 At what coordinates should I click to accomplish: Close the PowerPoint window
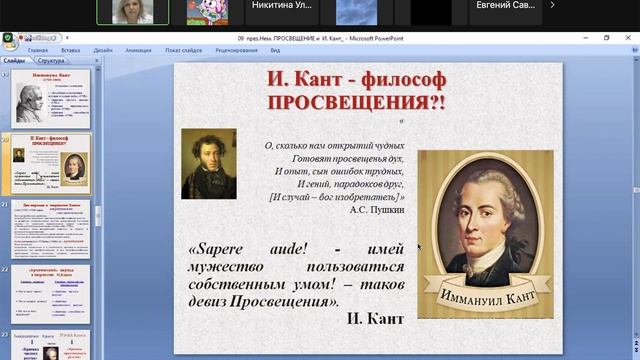pyautogui.click(x=628, y=38)
